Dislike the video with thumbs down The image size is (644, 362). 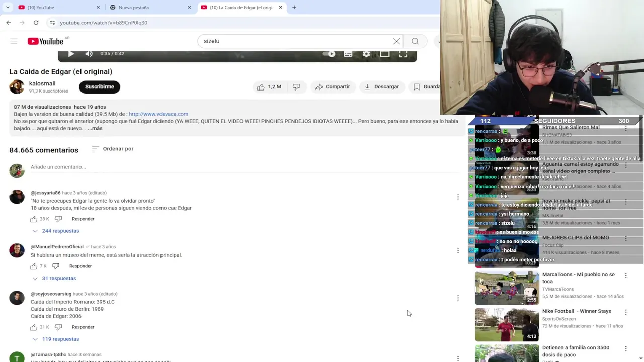[296, 87]
